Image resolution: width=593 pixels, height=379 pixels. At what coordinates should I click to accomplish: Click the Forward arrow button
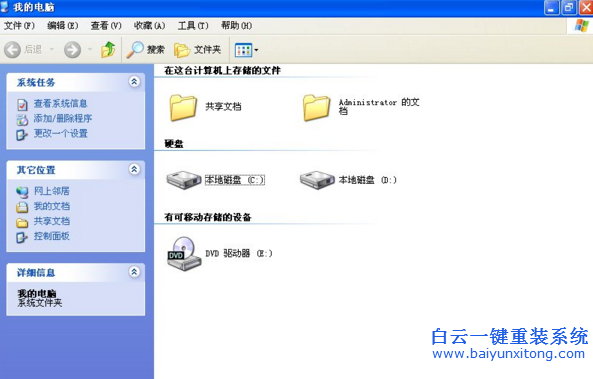[72, 50]
